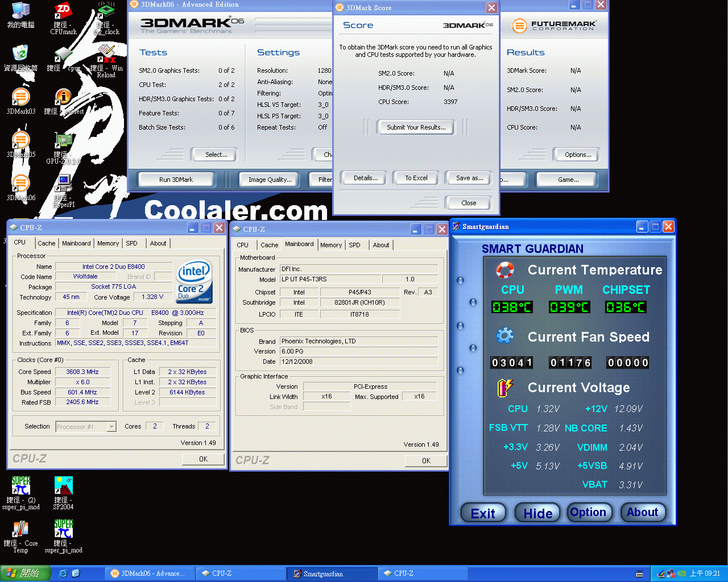728x582 pixels.
Task: Click the Outlook Express quick launch icon
Action: tap(76, 573)
